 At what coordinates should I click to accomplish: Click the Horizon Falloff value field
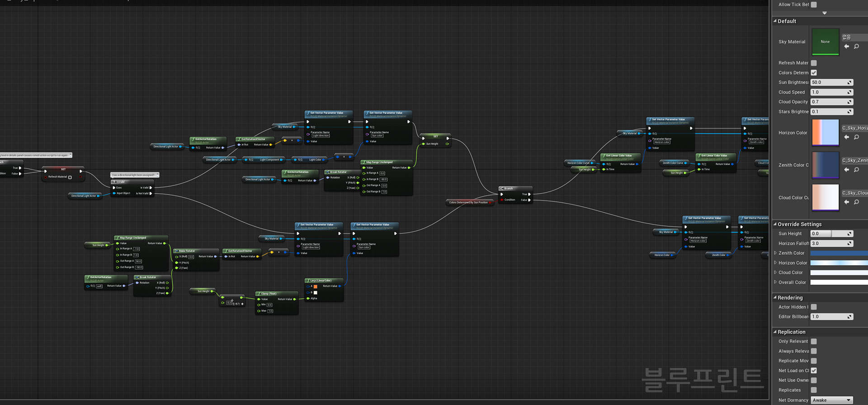click(832, 243)
